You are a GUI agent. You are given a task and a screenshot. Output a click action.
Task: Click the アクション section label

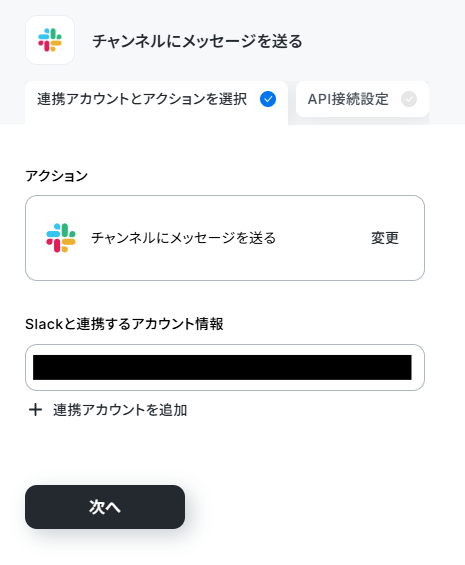[x=57, y=176]
